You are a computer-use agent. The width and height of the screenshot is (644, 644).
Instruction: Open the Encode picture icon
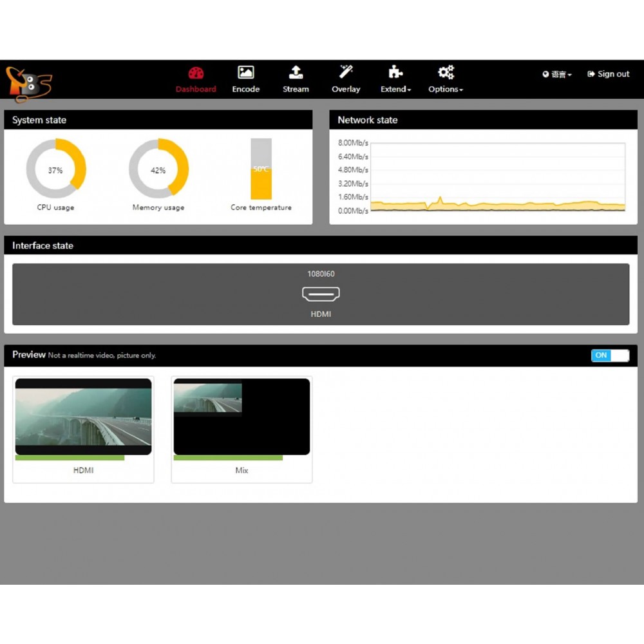245,72
